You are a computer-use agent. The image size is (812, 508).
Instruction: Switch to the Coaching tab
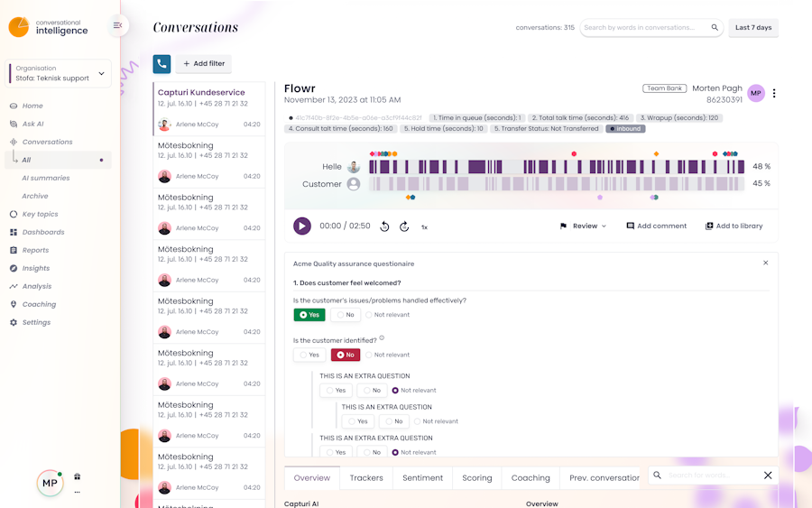pos(531,478)
